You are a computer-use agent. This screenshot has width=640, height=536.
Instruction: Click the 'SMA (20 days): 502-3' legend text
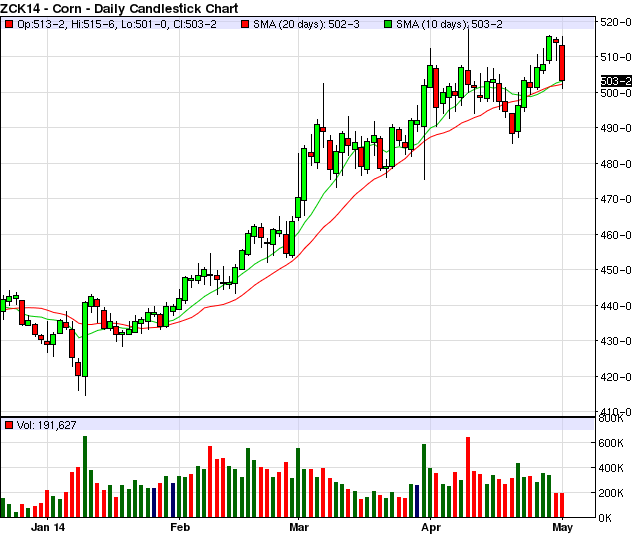pos(306,24)
